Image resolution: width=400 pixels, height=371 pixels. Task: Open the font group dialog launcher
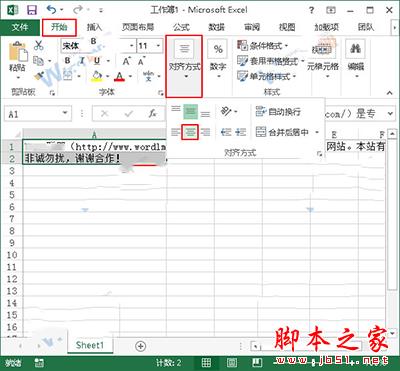click(x=160, y=93)
